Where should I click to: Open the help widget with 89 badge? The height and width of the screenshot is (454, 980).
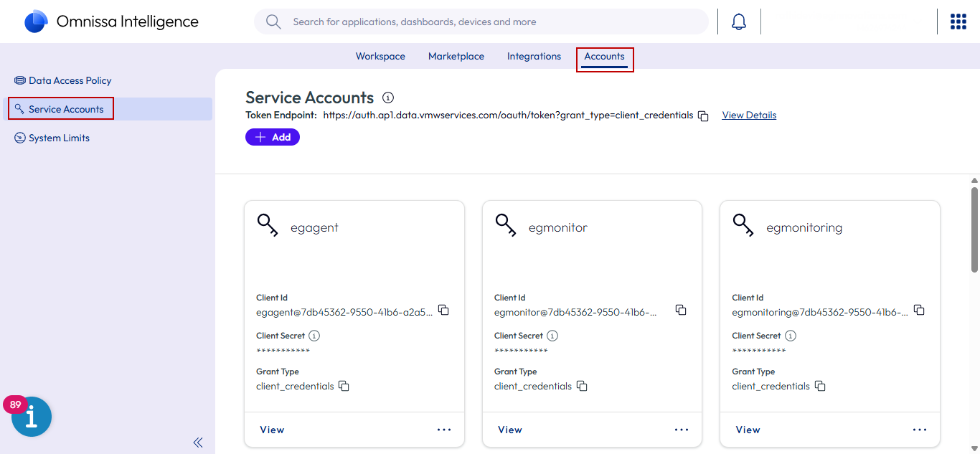point(32,417)
